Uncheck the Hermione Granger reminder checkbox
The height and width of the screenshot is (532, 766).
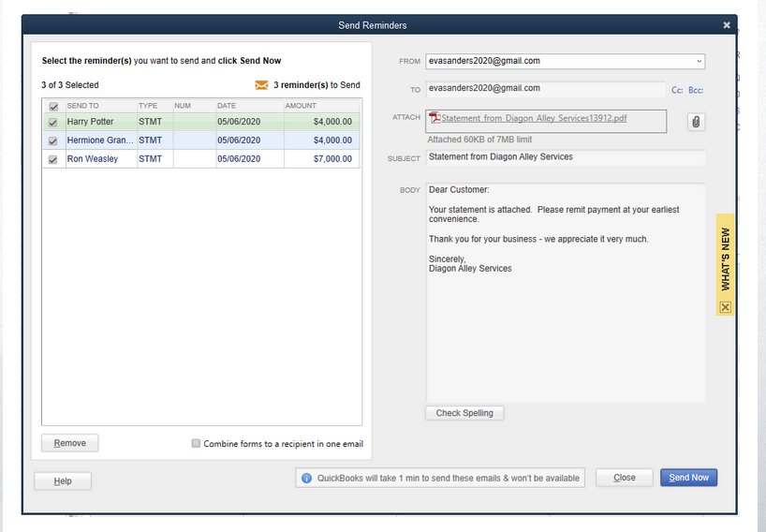click(52, 140)
